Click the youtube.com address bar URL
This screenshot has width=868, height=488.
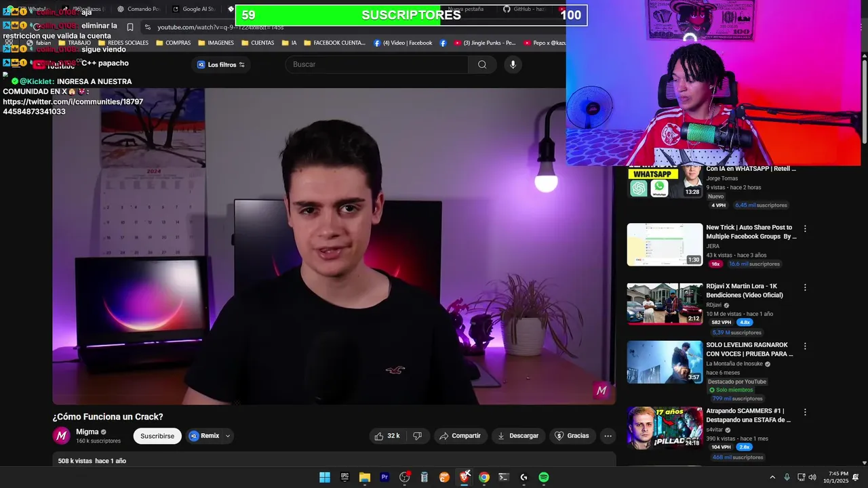point(220,27)
